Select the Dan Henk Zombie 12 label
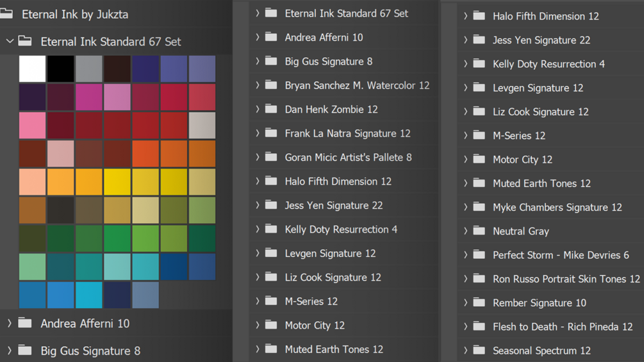Image resolution: width=644 pixels, height=362 pixels. pos(331,109)
